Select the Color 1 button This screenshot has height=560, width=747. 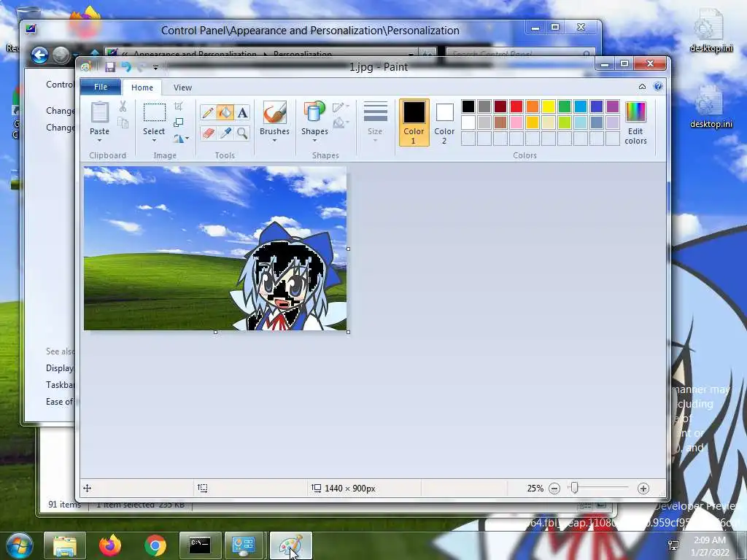pyautogui.click(x=414, y=122)
